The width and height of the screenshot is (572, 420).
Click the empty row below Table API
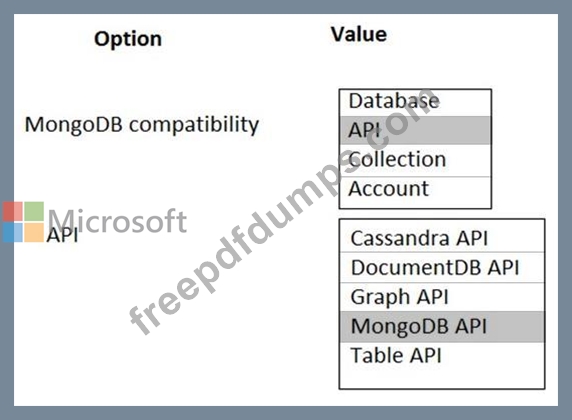click(x=442, y=379)
